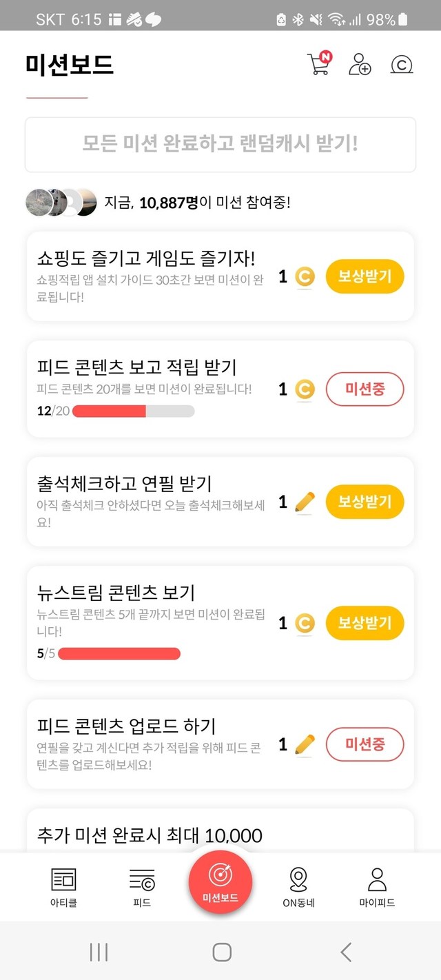
Task: Tap the pencil icon on 출석체크 mission
Action: [x=304, y=502]
